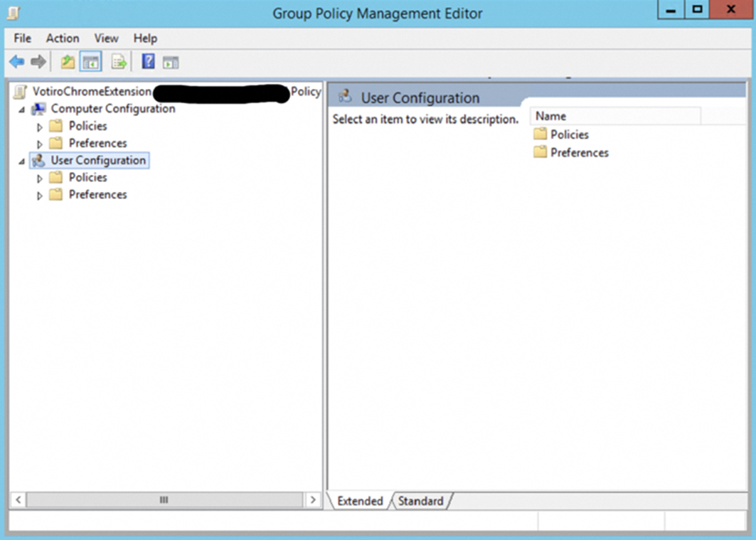Click the application icon in the title bar
This screenshot has width=756, height=540.
(13, 13)
